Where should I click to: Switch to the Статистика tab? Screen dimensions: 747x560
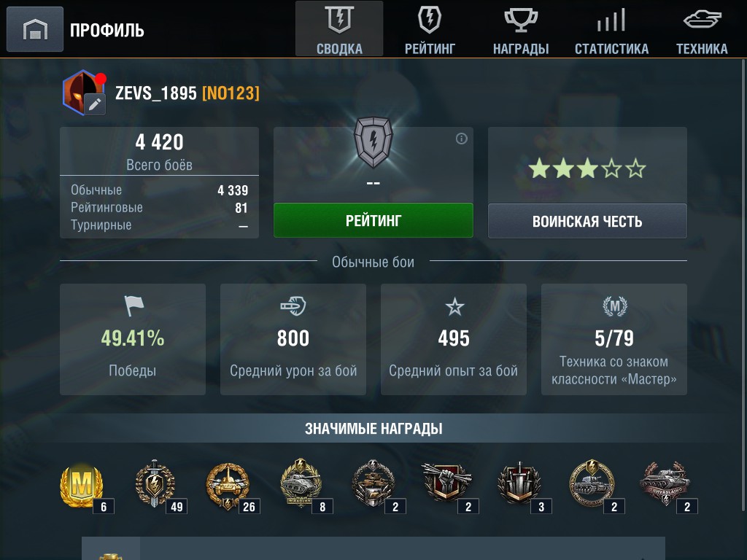(x=611, y=29)
